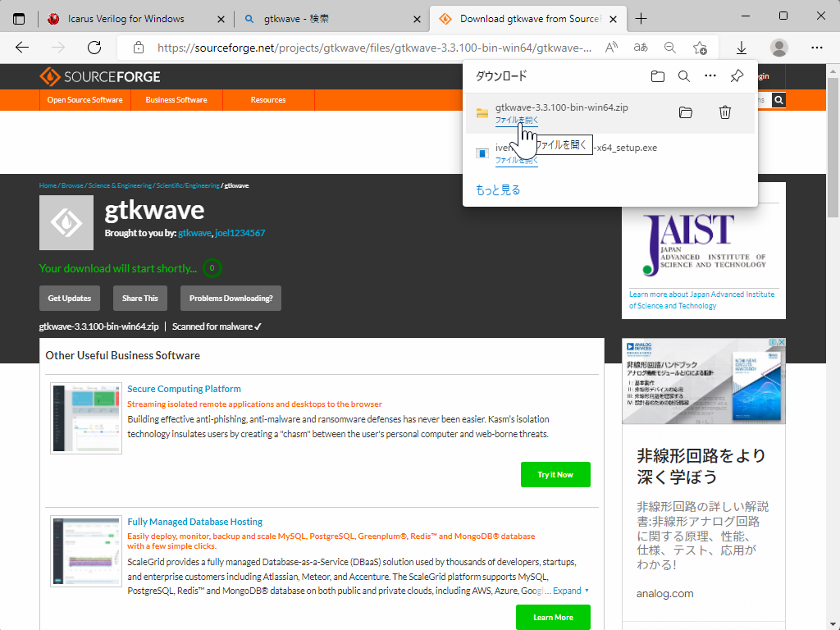The image size is (840, 630).
Task: Select the gtkwave-3.3.100-bin-win64.zip download entry
Action: pyautogui.click(x=610, y=113)
